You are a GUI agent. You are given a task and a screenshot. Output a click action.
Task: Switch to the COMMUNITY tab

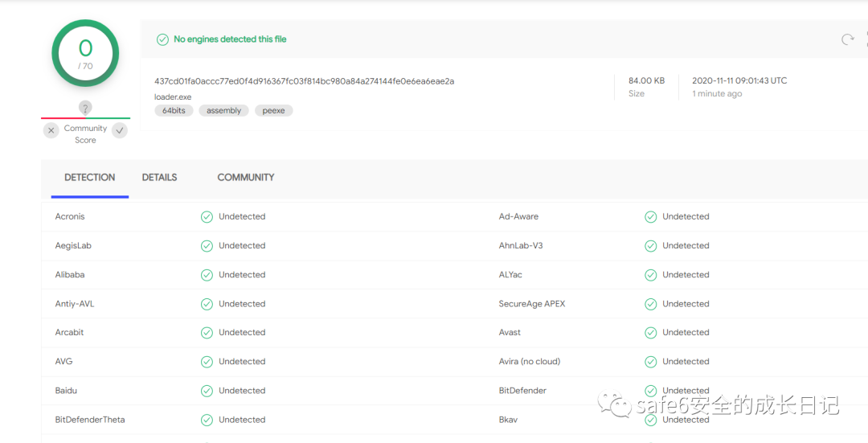click(x=246, y=178)
